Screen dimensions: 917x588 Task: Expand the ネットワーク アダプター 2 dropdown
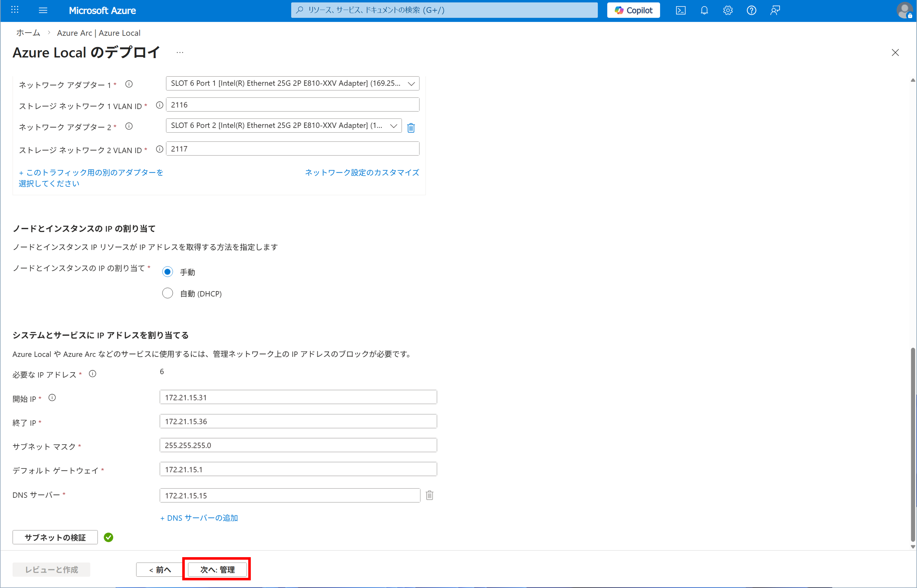click(x=284, y=126)
